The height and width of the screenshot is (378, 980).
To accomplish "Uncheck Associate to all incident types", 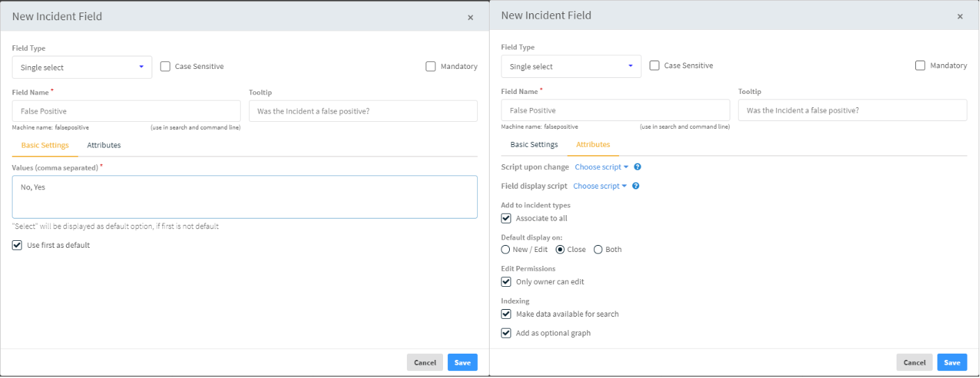I will [x=506, y=219].
